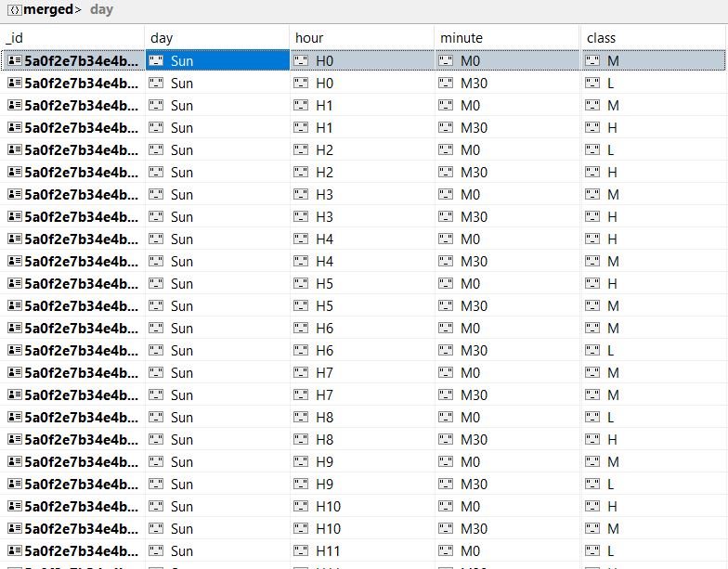
Task: Select the M30 minute cell in the H7 row
Action: pyautogui.click(x=507, y=394)
